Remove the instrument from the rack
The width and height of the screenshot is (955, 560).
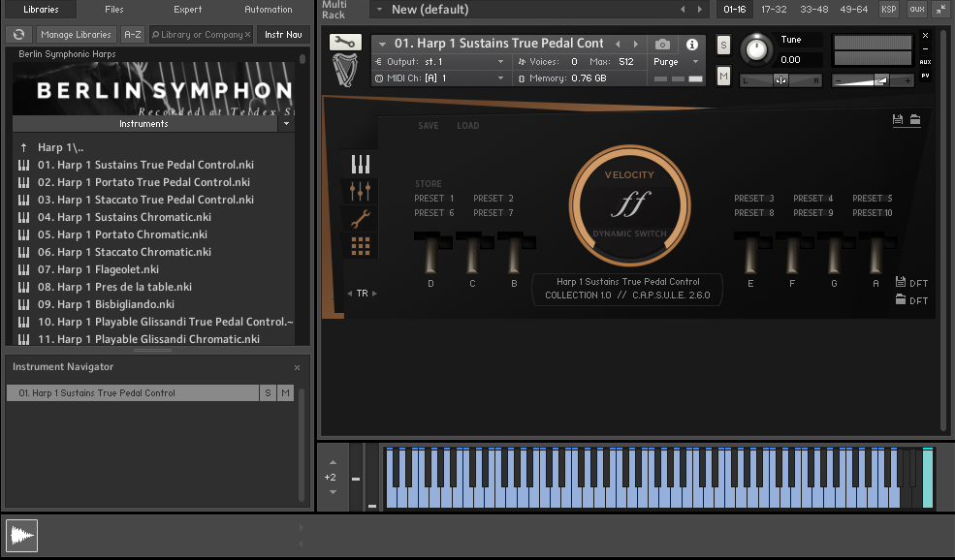tap(925, 36)
